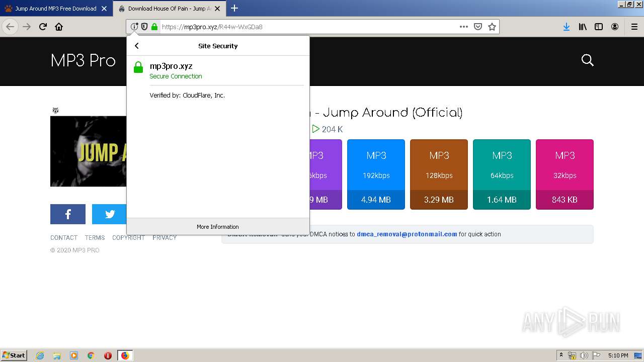Screen dimensions: 644x362
Task: Open the CONTACT footer link
Action: (64, 238)
